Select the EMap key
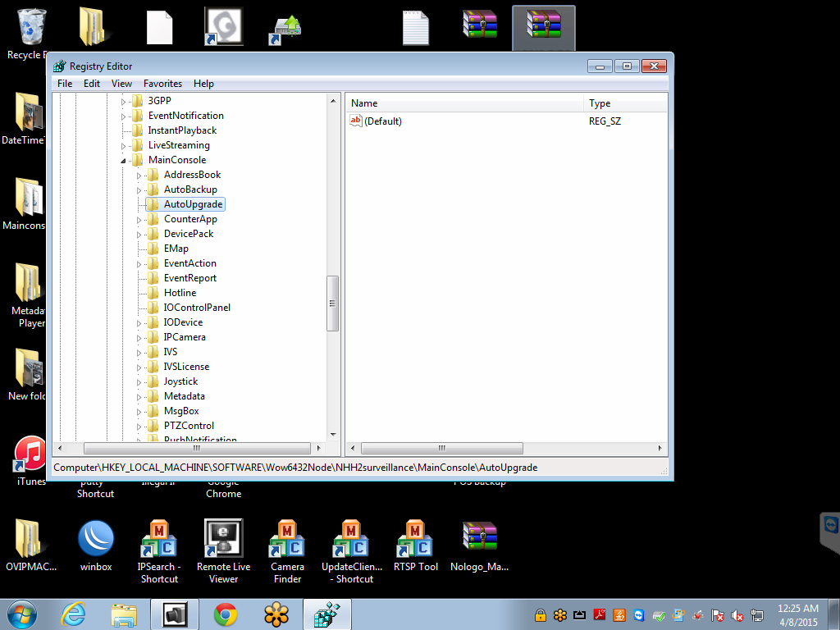Image resolution: width=840 pixels, height=630 pixels. 176,249
